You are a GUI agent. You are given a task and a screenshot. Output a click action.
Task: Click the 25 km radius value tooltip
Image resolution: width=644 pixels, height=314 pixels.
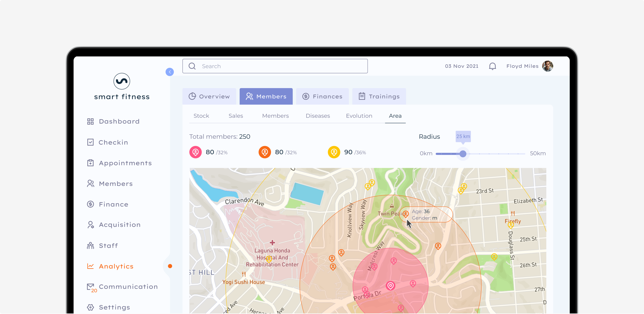(x=463, y=136)
